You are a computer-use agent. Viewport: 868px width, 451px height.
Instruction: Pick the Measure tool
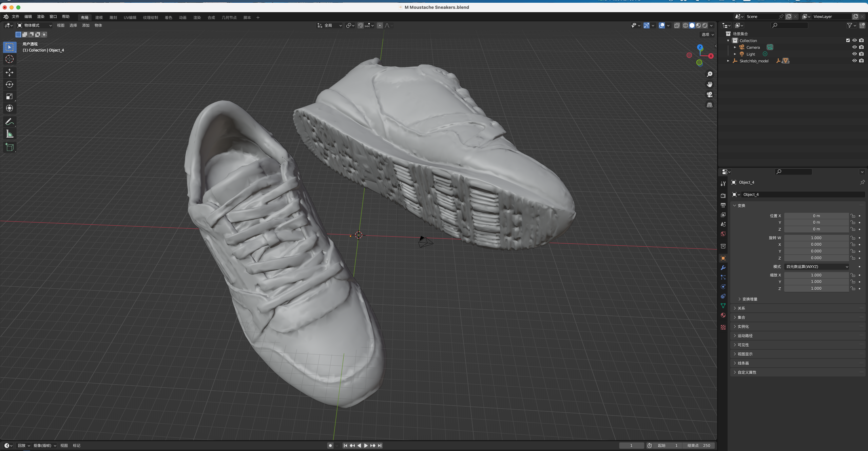(x=9, y=134)
